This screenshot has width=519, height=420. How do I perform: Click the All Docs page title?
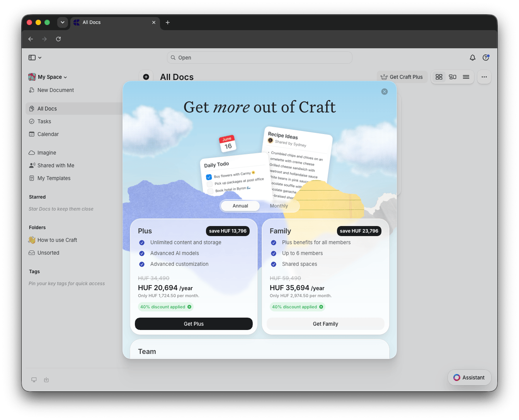[x=177, y=77]
